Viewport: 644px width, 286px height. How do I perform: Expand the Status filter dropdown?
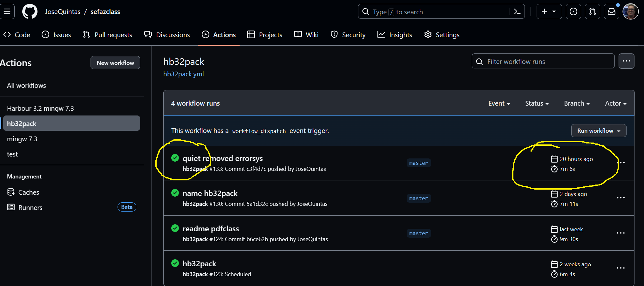coord(537,103)
